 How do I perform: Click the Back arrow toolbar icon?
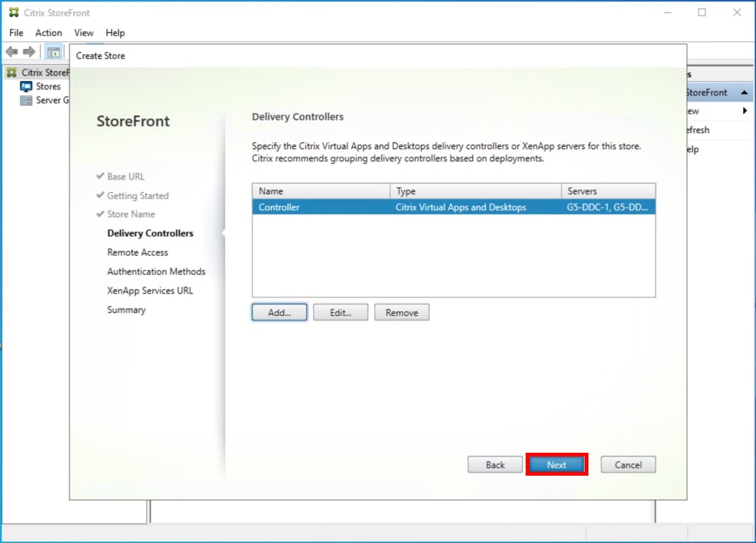[x=12, y=51]
